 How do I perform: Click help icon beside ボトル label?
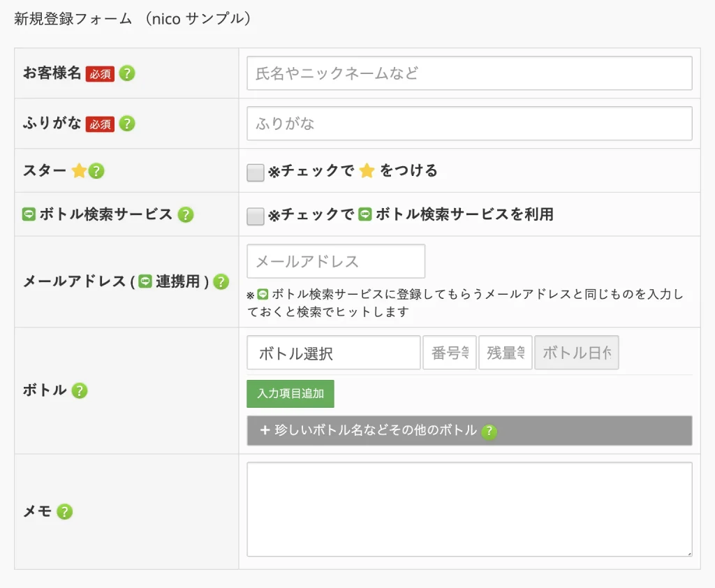pyautogui.click(x=80, y=390)
